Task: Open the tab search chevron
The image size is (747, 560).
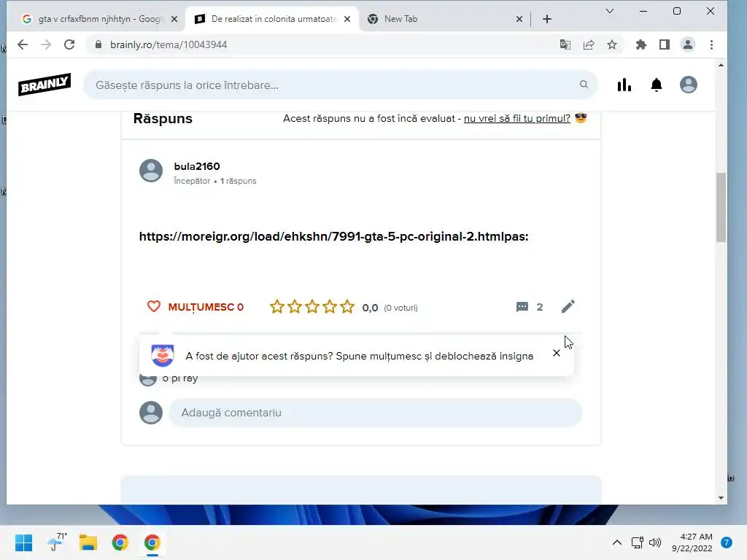Action: [x=610, y=11]
